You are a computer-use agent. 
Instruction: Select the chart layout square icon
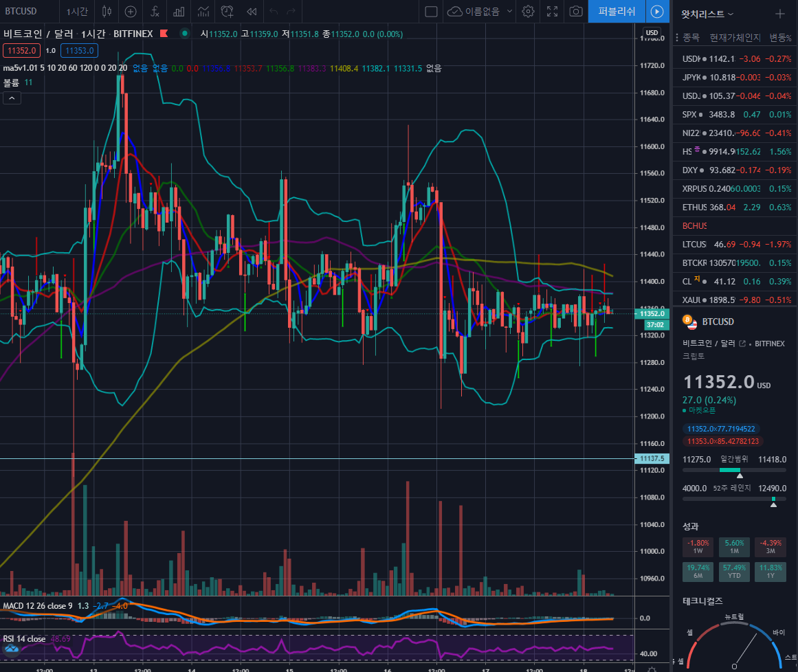(x=431, y=11)
